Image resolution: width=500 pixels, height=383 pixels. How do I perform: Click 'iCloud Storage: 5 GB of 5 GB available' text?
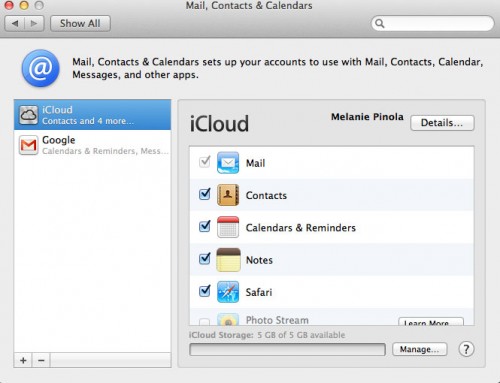coord(267,335)
